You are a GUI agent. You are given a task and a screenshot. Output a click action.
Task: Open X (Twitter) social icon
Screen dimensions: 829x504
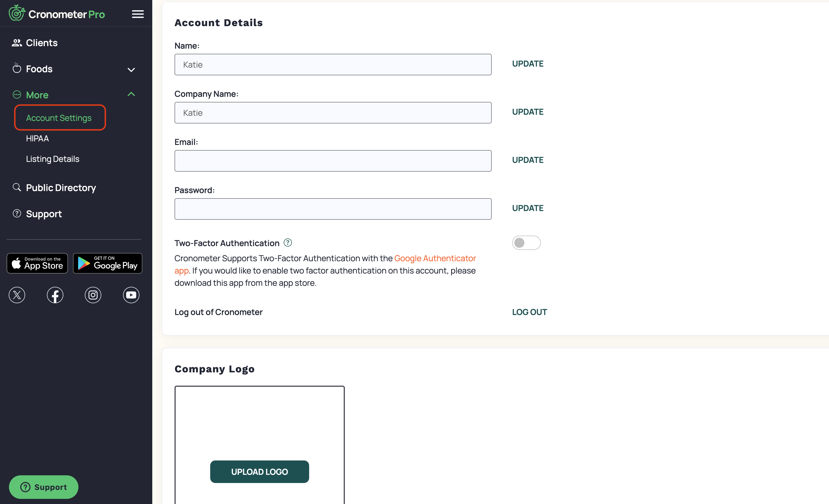click(17, 295)
